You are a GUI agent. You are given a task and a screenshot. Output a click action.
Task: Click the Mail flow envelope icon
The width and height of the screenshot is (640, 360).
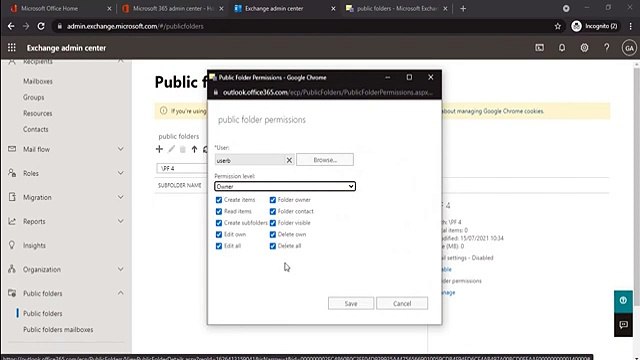(x=12, y=149)
